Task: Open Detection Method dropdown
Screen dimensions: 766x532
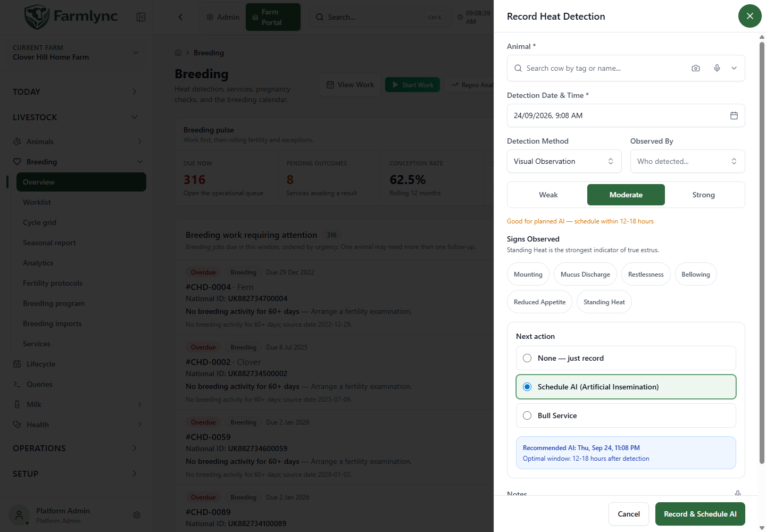Action: pyautogui.click(x=564, y=161)
